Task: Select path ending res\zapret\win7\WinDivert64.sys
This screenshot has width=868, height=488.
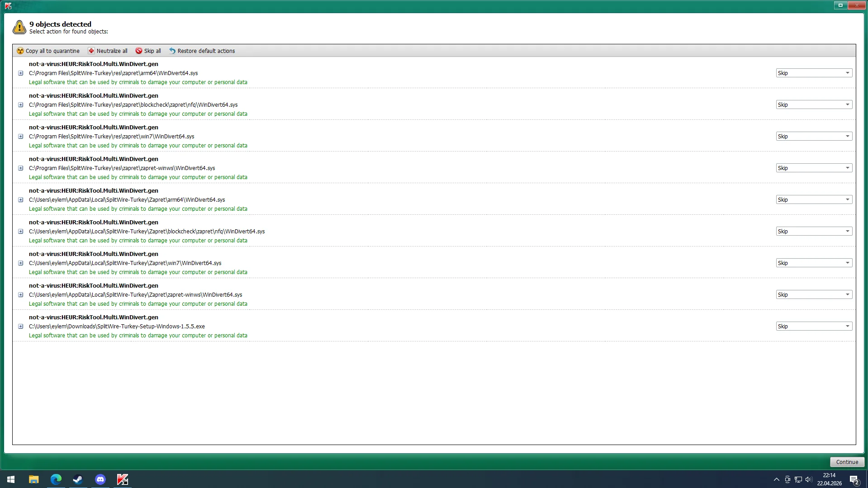Action: click(112, 136)
